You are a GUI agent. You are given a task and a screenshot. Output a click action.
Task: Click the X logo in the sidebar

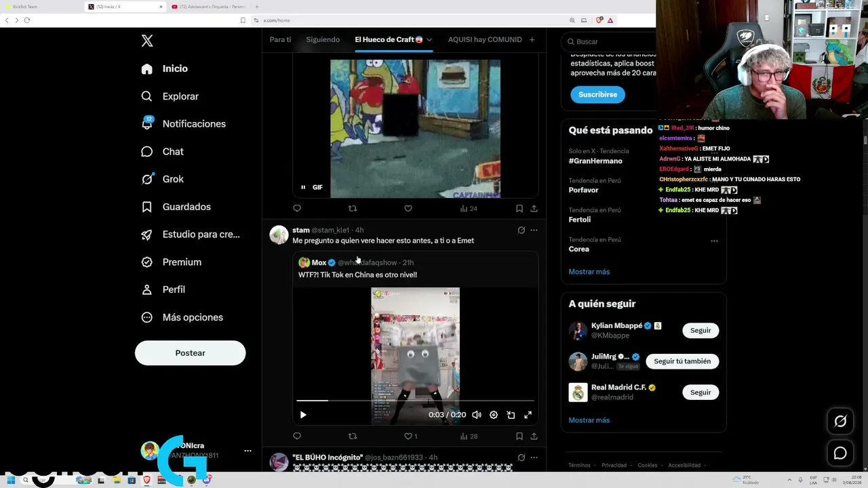(x=147, y=41)
